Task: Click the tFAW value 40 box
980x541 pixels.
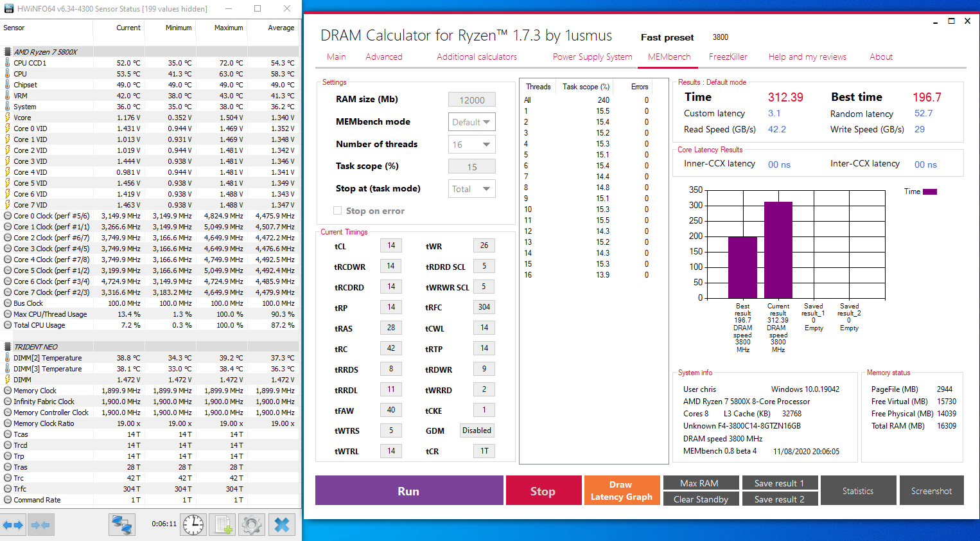Action: [391, 410]
